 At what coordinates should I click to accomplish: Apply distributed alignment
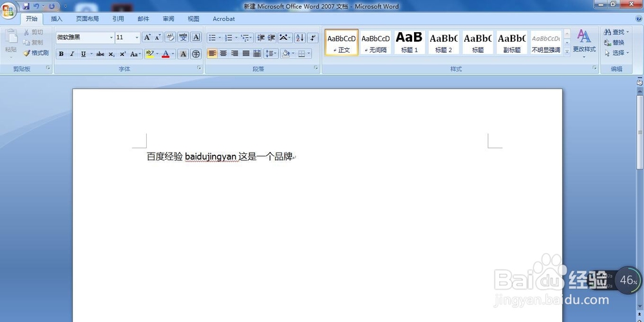pos(257,53)
